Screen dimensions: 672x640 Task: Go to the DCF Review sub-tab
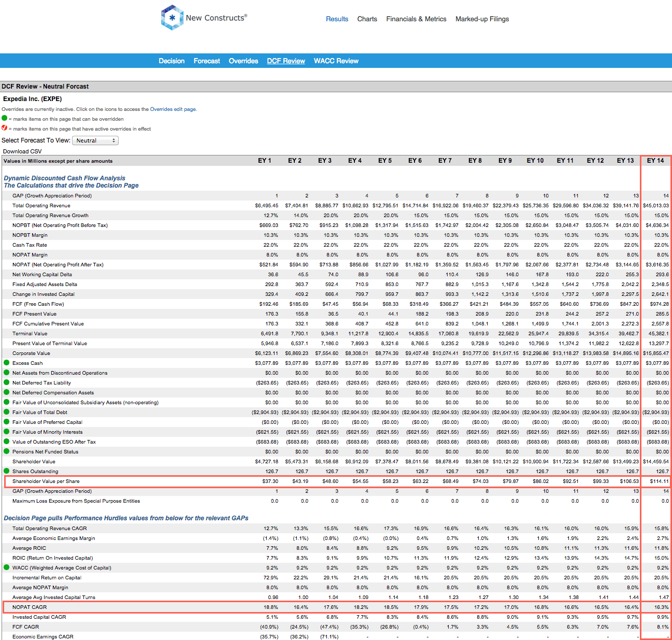coord(286,61)
